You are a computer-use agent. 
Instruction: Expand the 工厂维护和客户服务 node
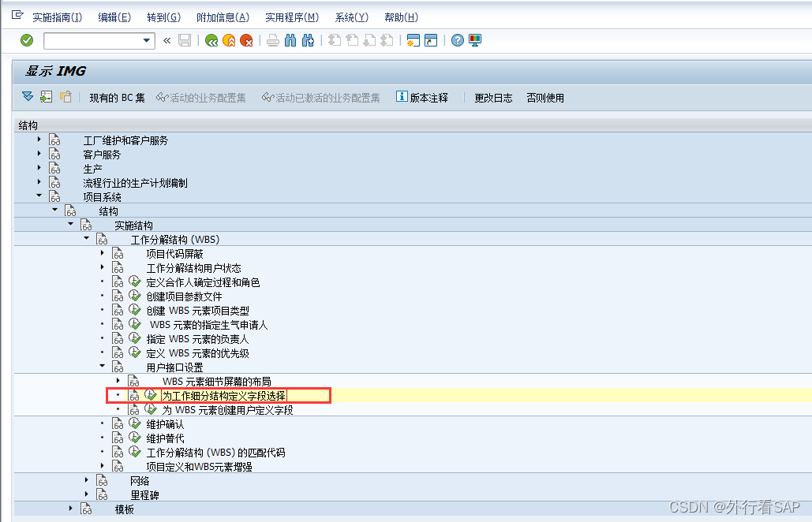pyautogui.click(x=39, y=139)
